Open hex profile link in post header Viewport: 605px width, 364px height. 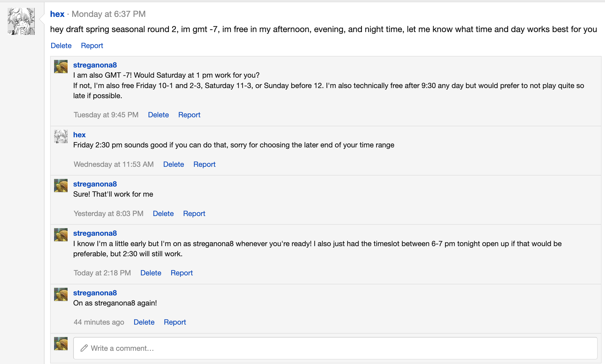[57, 14]
